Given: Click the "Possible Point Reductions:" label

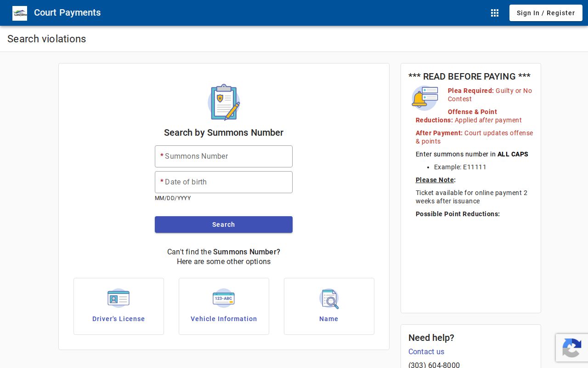Looking at the screenshot, I should tap(458, 214).
